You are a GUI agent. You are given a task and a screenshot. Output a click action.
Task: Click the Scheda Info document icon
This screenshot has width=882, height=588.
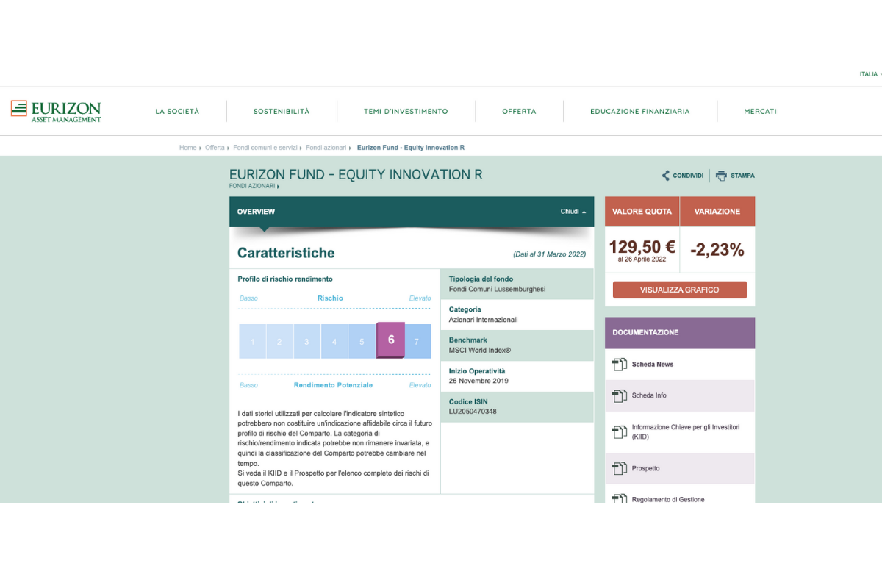point(619,395)
